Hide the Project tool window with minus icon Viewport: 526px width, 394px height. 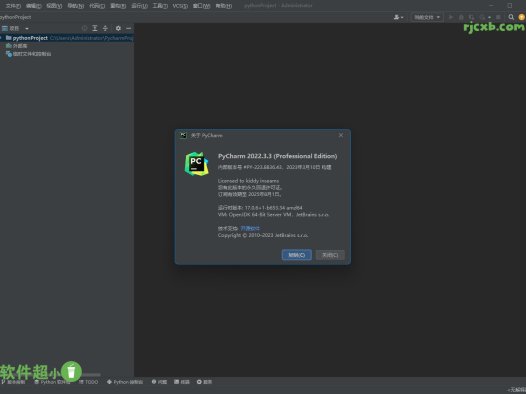click(x=128, y=29)
